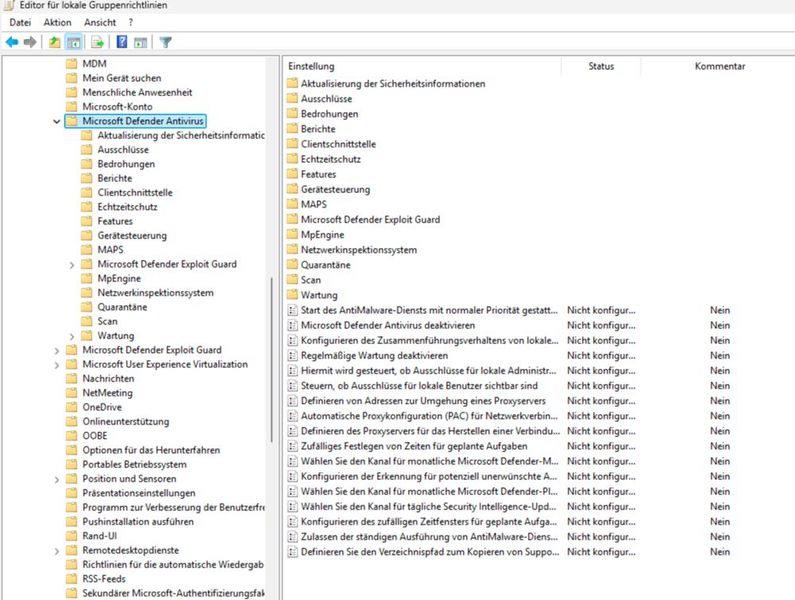Click the folder icon next to Quarantäne in the right pane
The image size is (795, 600).
pos(292,264)
